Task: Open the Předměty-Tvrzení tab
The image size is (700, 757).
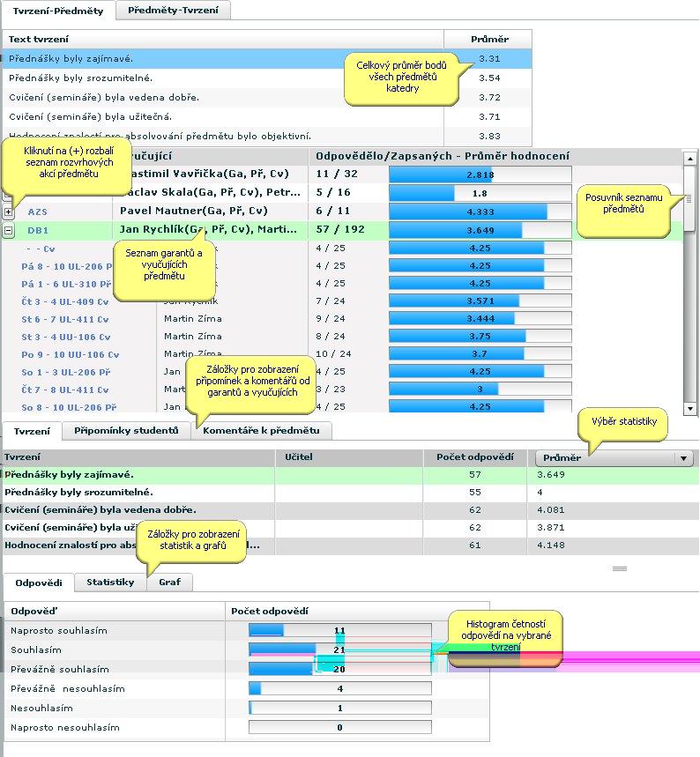Action: (x=173, y=11)
